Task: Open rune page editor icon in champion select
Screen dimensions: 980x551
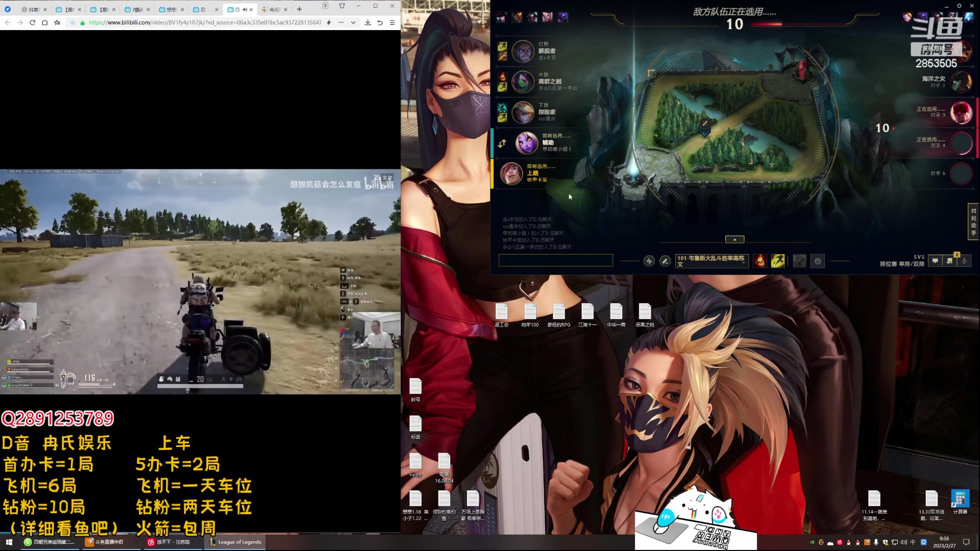Action: [649, 261]
